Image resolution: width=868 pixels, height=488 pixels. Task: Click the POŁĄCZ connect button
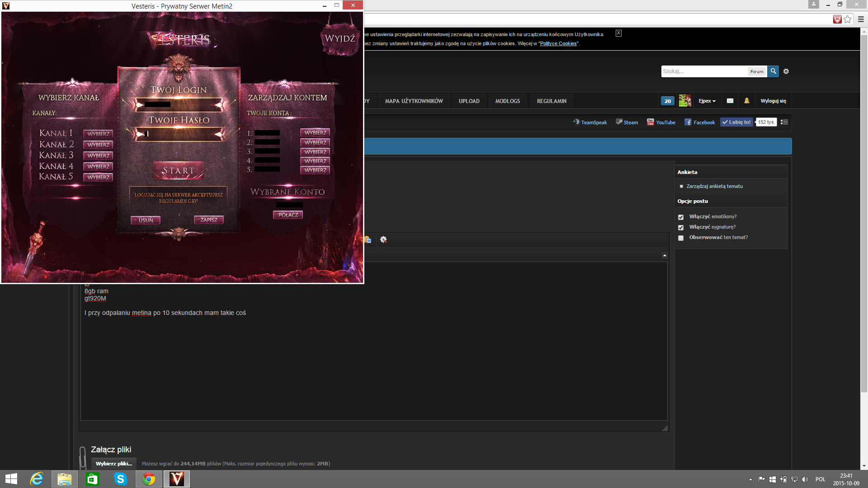click(288, 215)
